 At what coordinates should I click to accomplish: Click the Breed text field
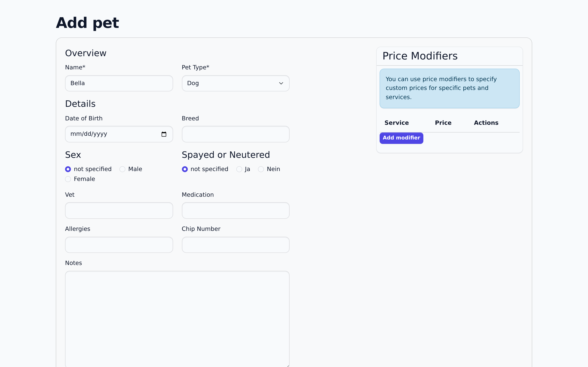coord(235,134)
